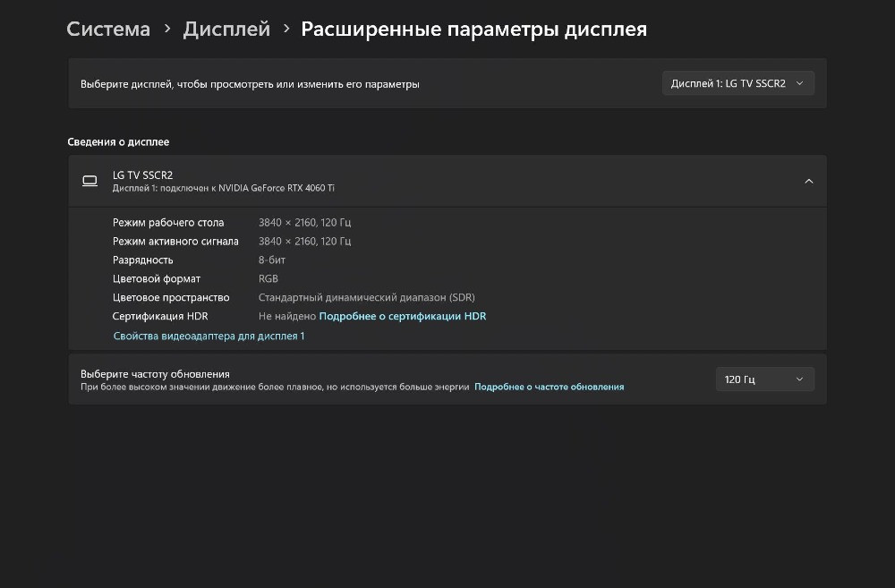Open the display selection dropdown
This screenshot has height=588, width=895.
click(x=737, y=83)
